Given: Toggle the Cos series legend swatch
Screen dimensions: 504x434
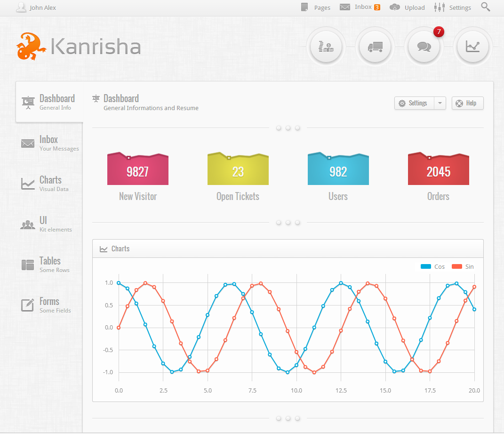Looking at the screenshot, I should coord(426,266).
